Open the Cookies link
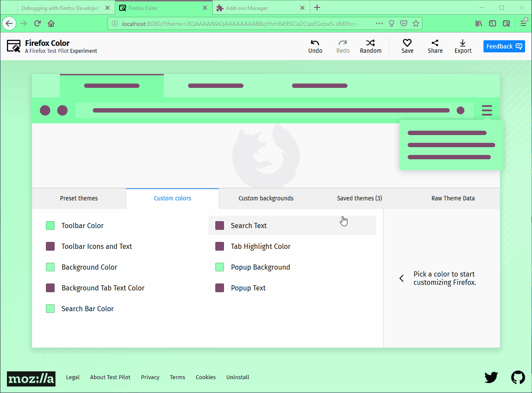532x393 pixels. [206, 377]
